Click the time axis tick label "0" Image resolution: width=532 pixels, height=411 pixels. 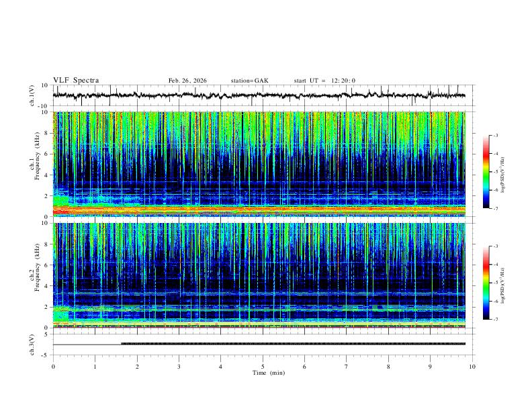[x=53, y=367]
